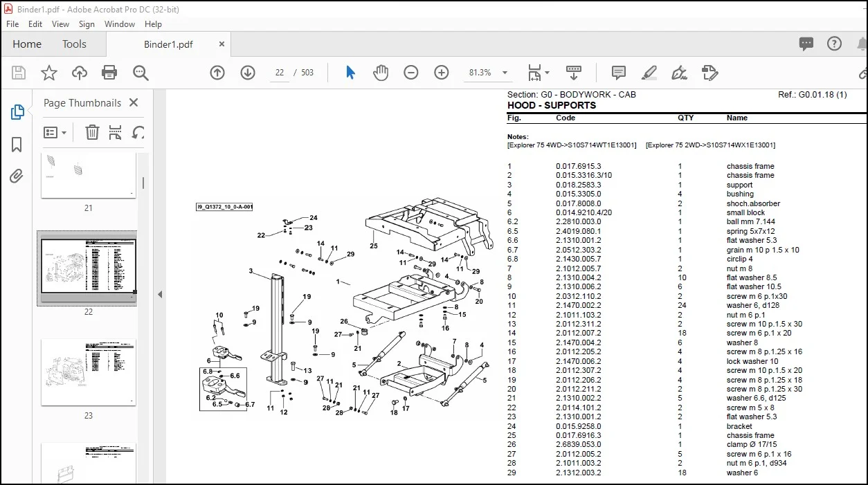Image resolution: width=868 pixels, height=485 pixels.
Task: Open the View menu
Action: coord(61,24)
